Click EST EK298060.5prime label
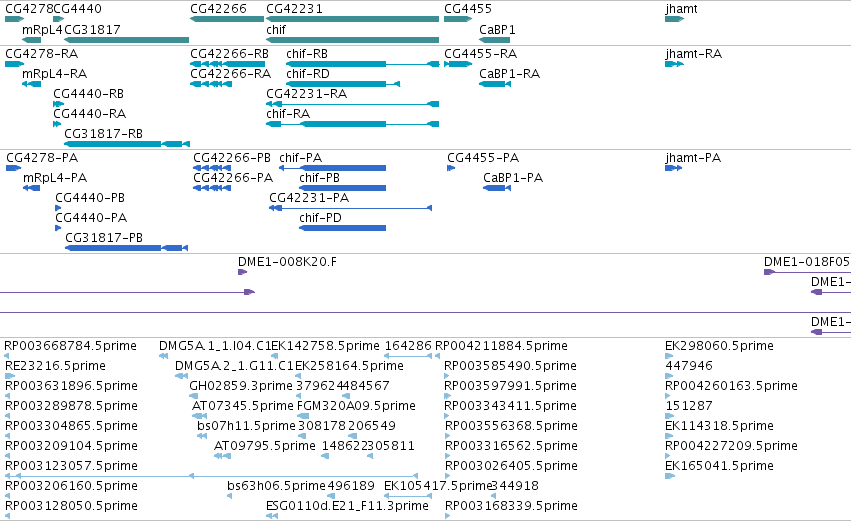The image size is (851, 521). (x=719, y=346)
